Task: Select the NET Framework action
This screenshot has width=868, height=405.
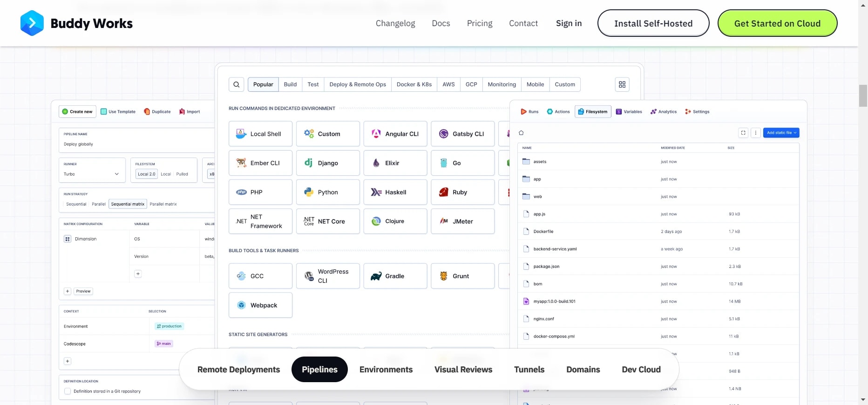Action: point(261,221)
